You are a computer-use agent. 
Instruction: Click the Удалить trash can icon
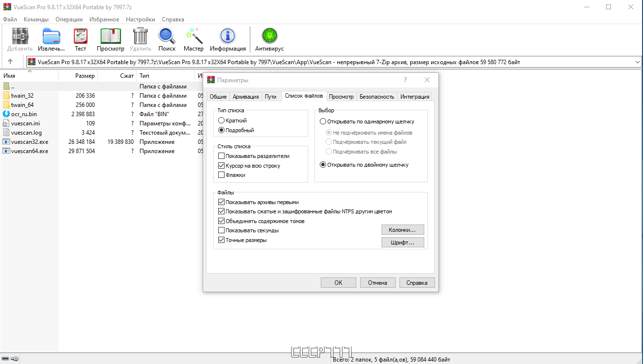140,36
